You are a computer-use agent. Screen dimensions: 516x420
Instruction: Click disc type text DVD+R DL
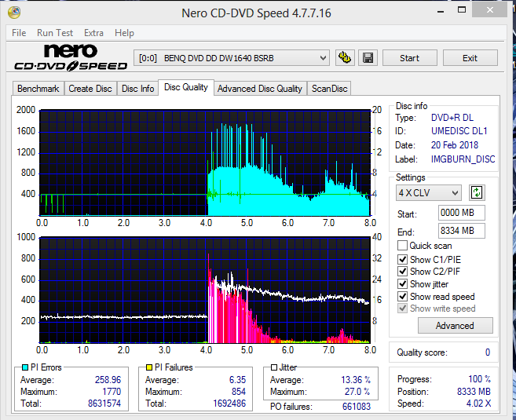point(452,118)
